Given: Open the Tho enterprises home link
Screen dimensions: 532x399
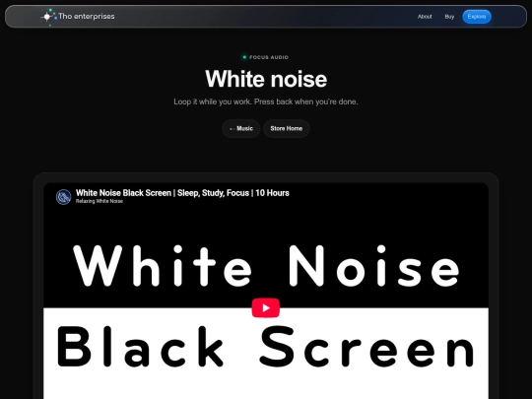Looking at the screenshot, I should click(78, 17).
